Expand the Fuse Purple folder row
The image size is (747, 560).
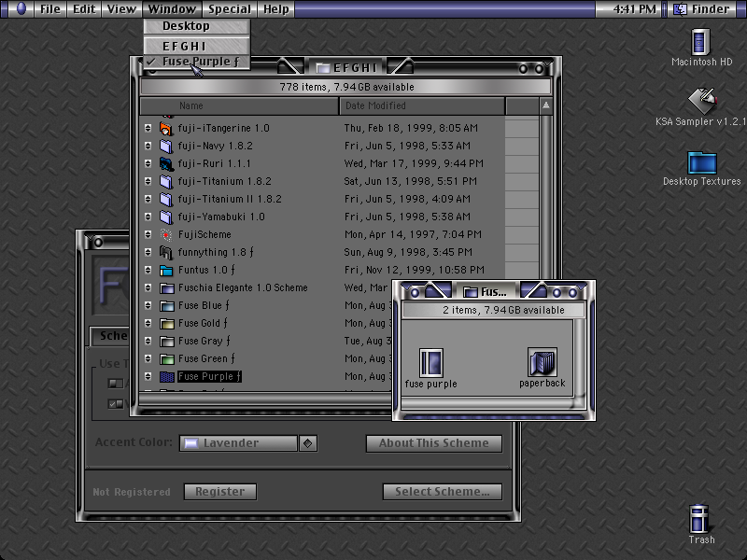(x=148, y=376)
